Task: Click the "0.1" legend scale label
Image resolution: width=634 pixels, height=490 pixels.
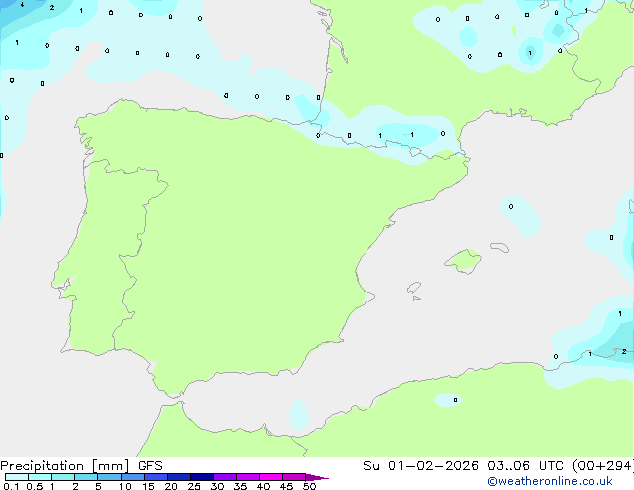Action: pos(11,486)
